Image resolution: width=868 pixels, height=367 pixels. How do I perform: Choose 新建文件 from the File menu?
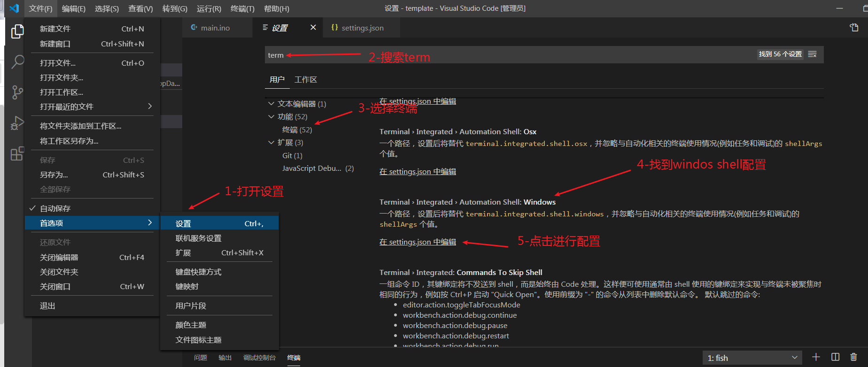click(92, 29)
